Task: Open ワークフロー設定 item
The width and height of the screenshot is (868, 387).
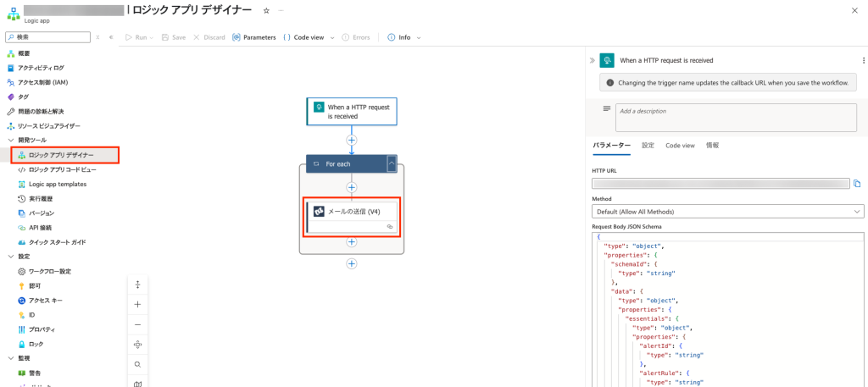Action: tap(50, 272)
